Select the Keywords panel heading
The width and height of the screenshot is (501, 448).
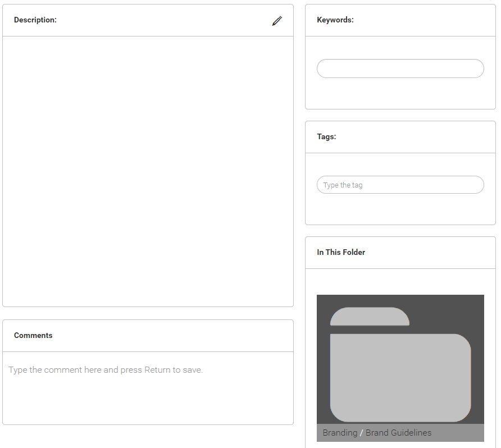tap(335, 20)
